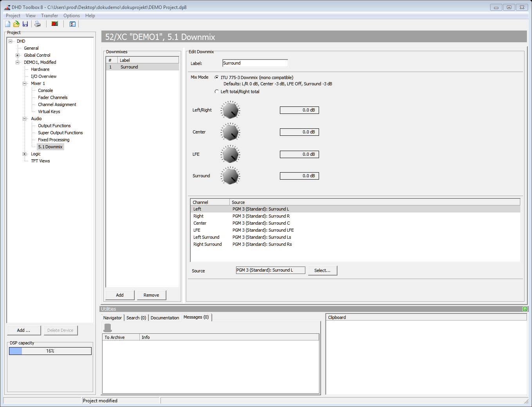Select the Left Surround channel row
Screen dimensions: 532x407
[x=355, y=237]
